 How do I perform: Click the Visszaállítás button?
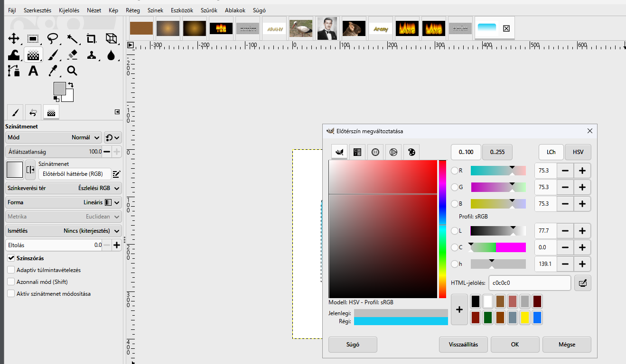(x=463, y=345)
